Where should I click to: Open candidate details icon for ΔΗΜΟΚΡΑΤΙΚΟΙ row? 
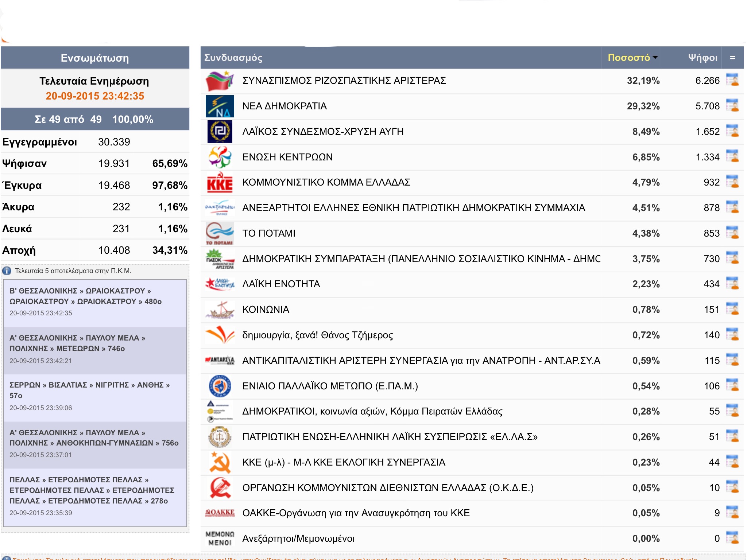[x=732, y=411]
